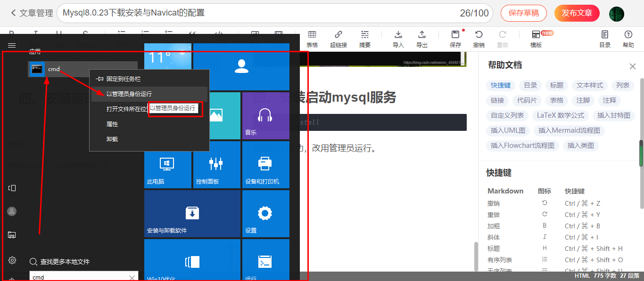Open the 音乐 music tile
The image size is (644, 281).
pos(265,115)
